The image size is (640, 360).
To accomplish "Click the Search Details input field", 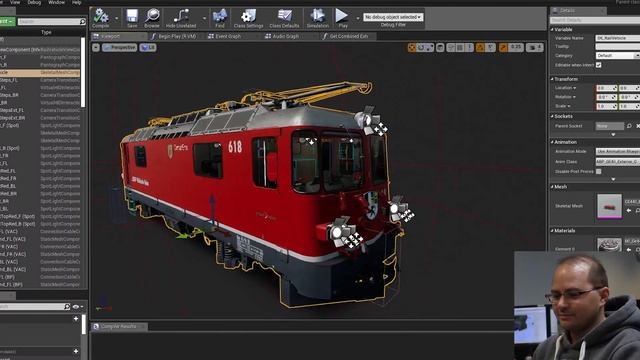I will pyautogui.click(x=595, y=20).
